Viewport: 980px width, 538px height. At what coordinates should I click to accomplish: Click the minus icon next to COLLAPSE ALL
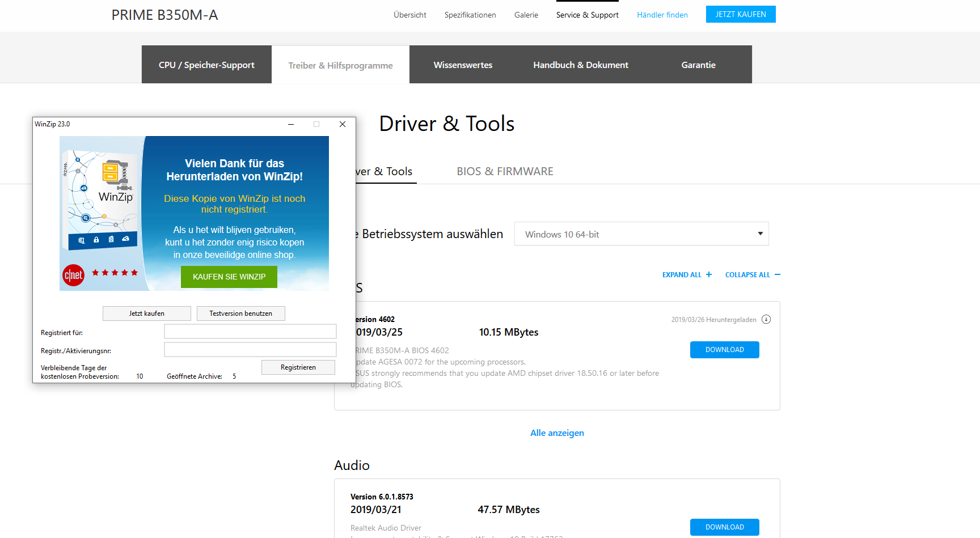[778, 274]
